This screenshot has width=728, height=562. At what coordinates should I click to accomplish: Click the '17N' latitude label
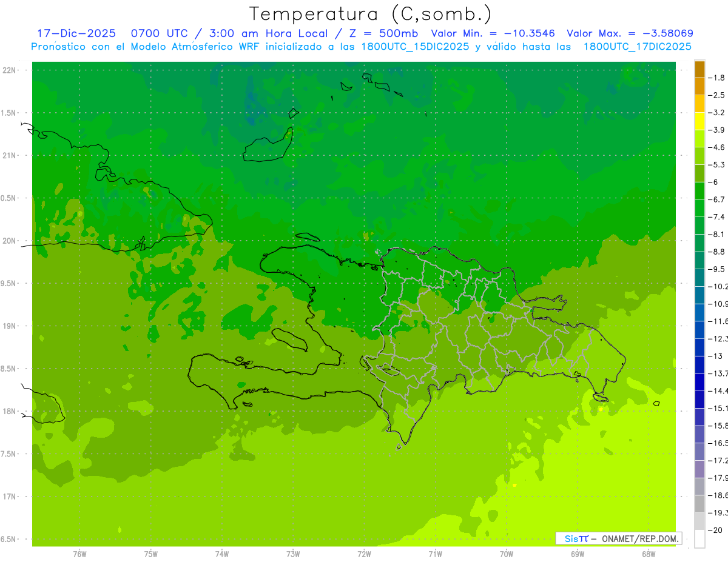pos(9,497)
